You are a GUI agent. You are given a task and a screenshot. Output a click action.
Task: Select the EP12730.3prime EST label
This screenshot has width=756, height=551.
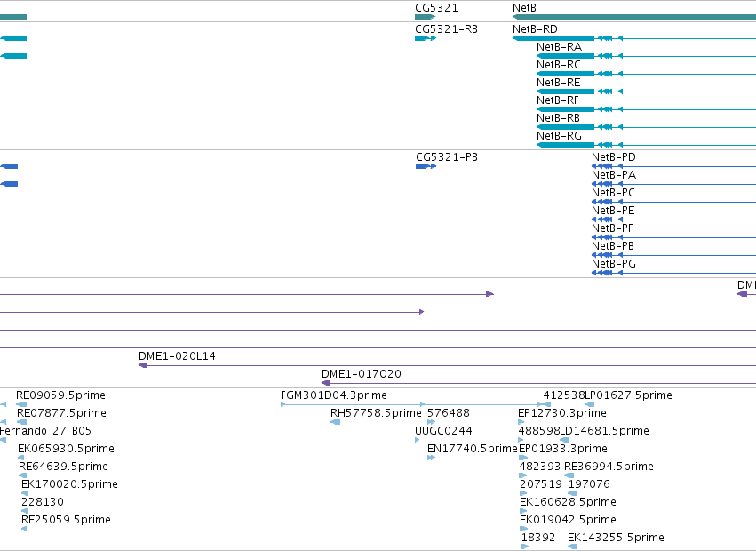pos(562,413)
